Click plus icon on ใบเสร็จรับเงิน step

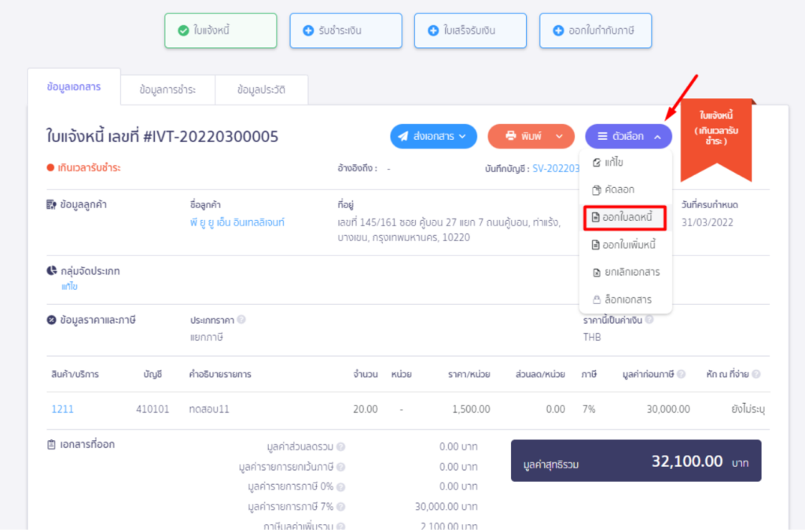click(433, 31)
